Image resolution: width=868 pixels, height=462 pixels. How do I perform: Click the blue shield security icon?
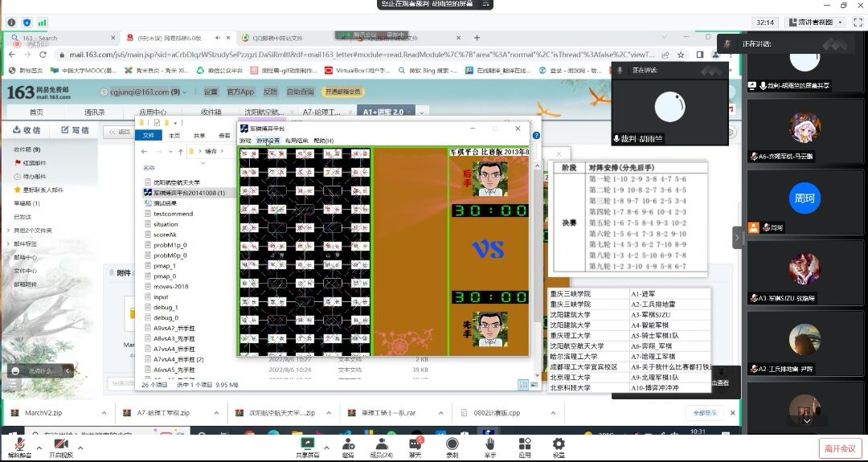[27, 22]
